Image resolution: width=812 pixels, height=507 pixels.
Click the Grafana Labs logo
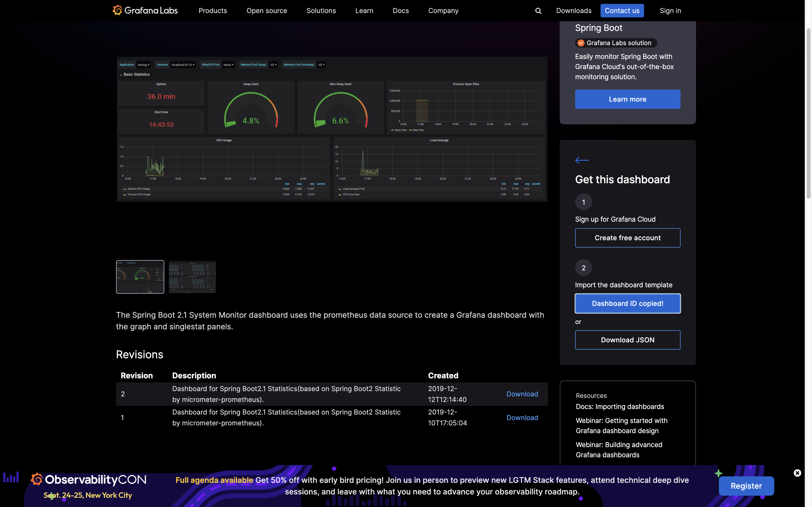pyautogui.click(x=145, y=10)
